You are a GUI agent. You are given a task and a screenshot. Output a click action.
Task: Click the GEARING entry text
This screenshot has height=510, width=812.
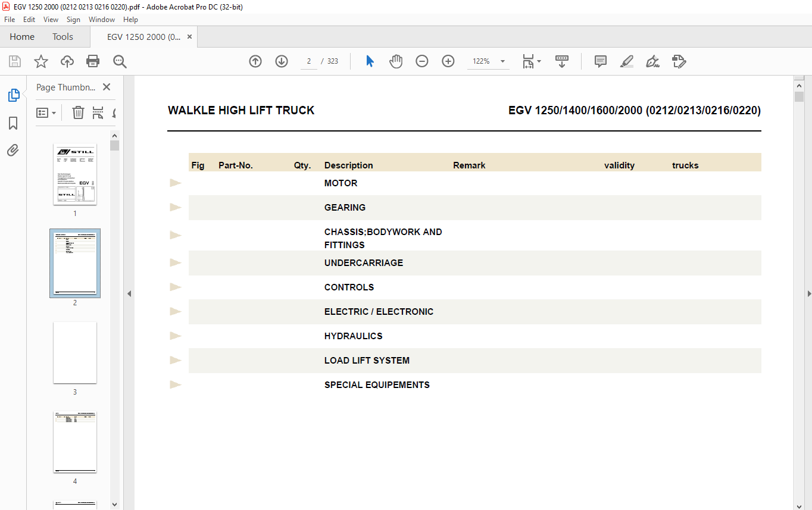345,208
